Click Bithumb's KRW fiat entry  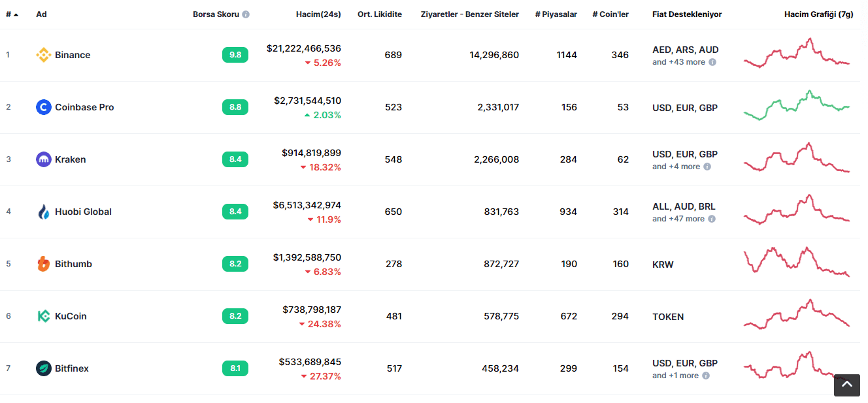point(663,265)
